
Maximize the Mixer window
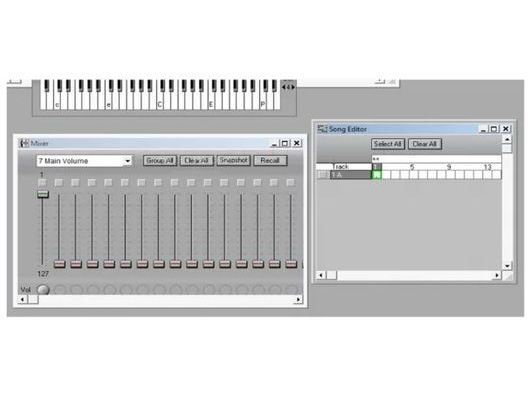point(285,144)
